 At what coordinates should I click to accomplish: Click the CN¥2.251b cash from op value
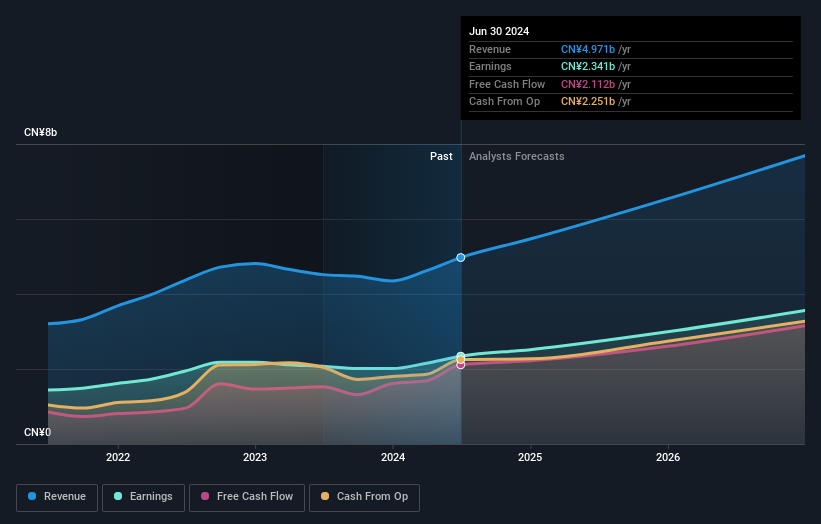click(587, 102)
